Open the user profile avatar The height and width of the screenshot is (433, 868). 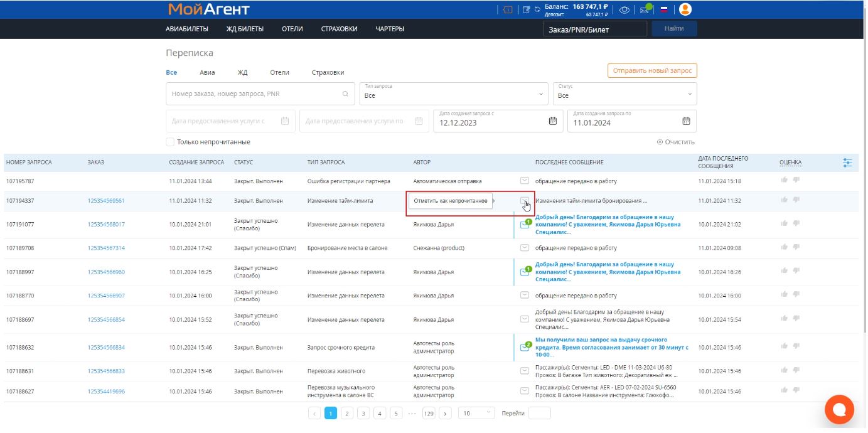(685, 9)
